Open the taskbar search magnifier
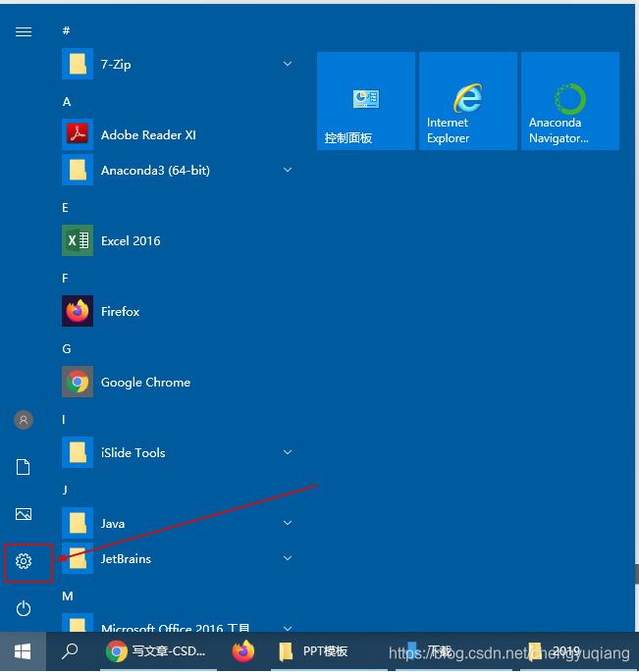This screenshot has height=672, width=639. tap(70, 651)
